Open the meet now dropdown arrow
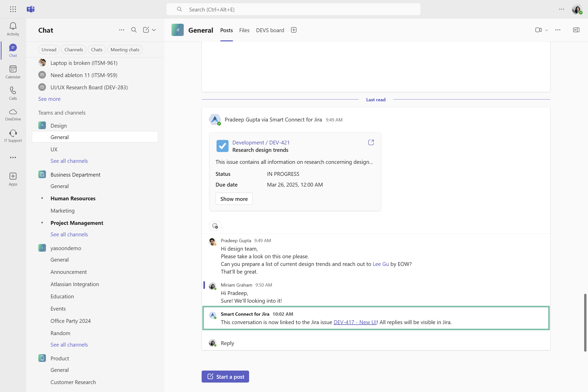The image size is (588, 392). (547, 30)
